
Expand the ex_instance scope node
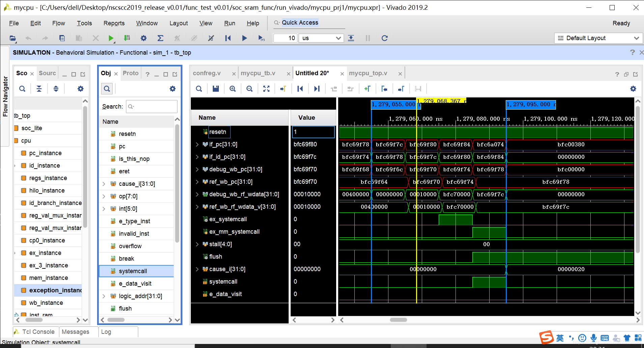click(15, 253)
